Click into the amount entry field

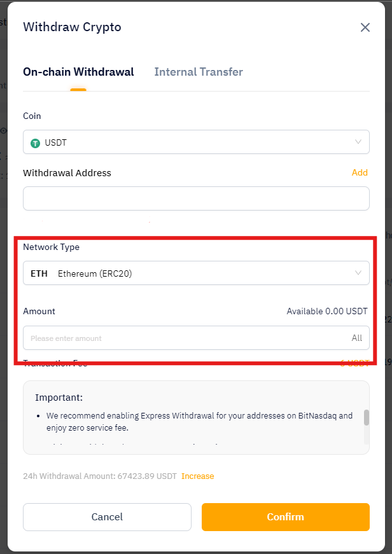click(185, 338)
